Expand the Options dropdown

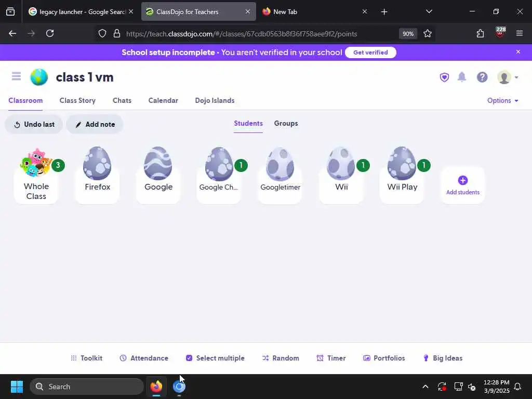click(x=503, y=100)
